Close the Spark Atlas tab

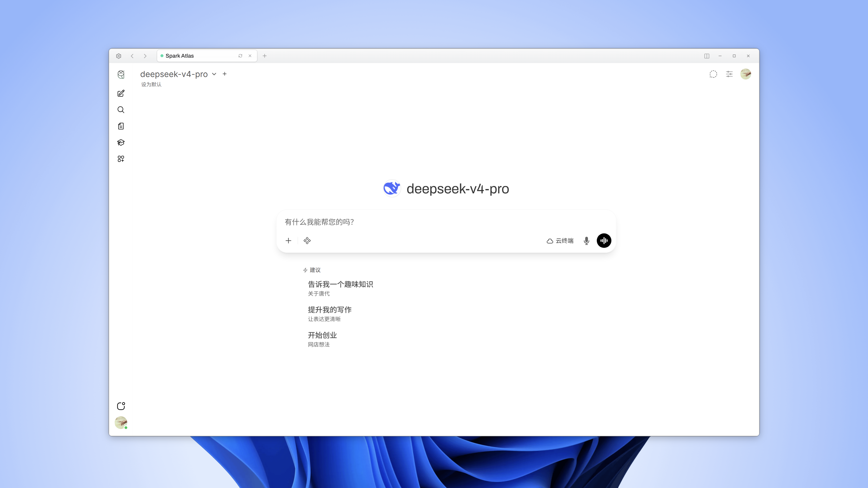[x=250, y=56]
